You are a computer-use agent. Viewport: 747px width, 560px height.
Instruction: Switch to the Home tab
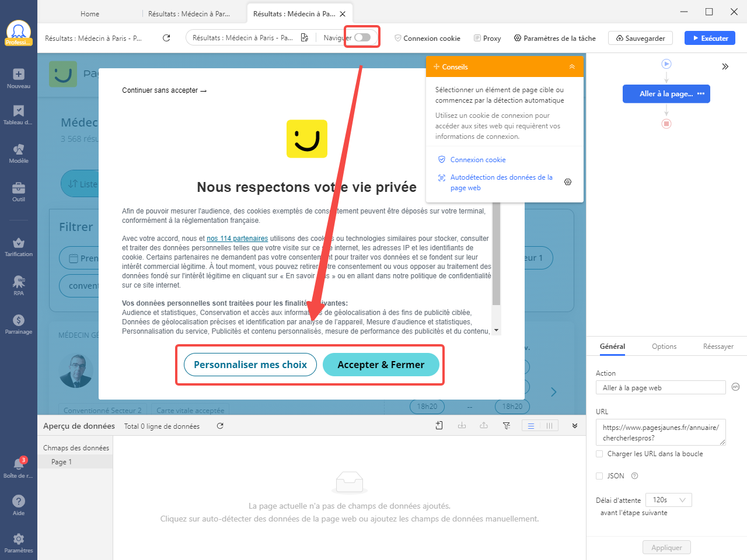(x=90, y=13)
